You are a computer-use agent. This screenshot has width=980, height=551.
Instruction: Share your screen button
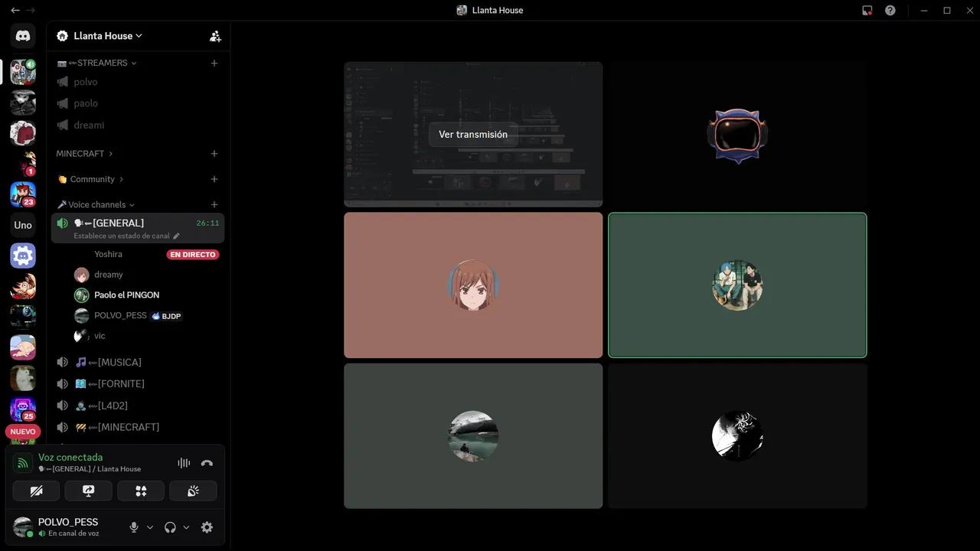click(x=88, y=491)
